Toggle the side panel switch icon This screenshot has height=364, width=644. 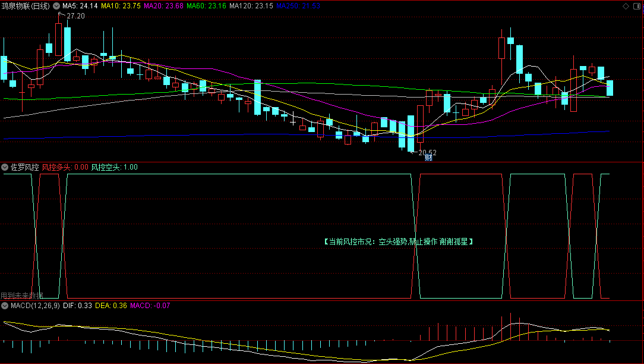click(637, 6)
